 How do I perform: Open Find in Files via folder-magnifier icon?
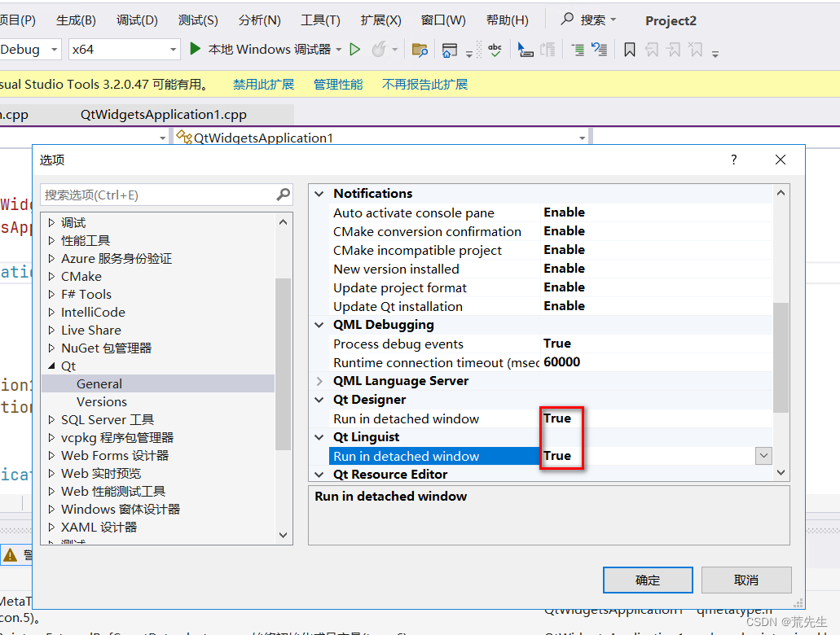pos(418,49)
